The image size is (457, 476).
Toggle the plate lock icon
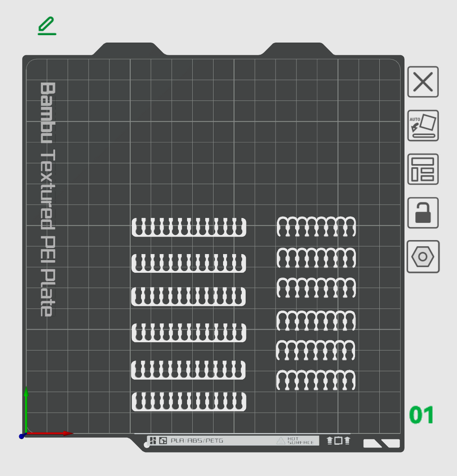(x=423, y=213)
